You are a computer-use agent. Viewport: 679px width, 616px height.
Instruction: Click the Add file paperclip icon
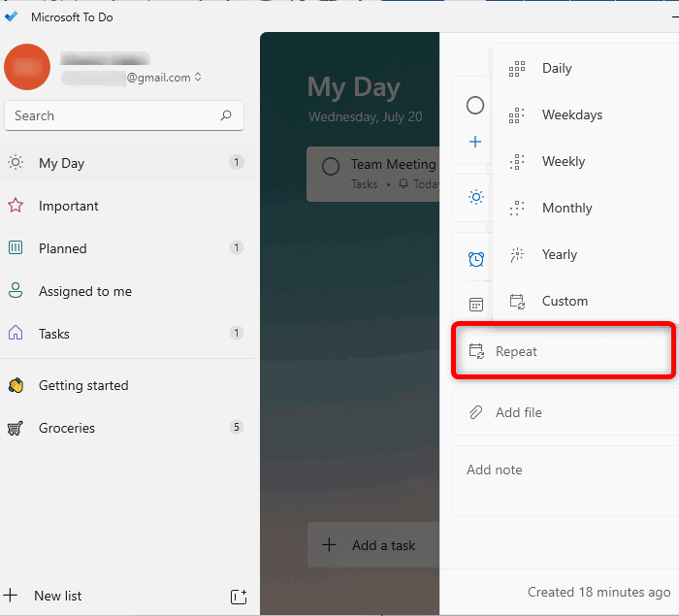pyautogui.click(x=475, y=412)
